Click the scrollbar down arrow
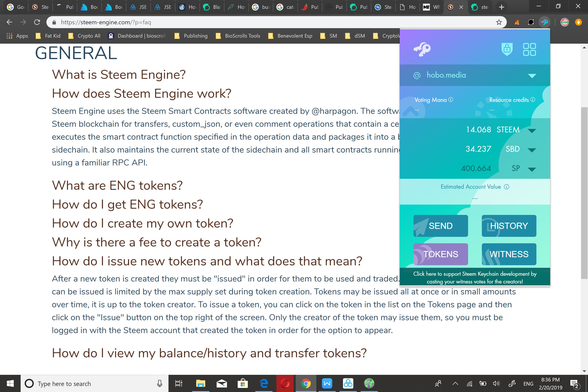The width and height of the screenshot is (588, 392). point(584,371)
